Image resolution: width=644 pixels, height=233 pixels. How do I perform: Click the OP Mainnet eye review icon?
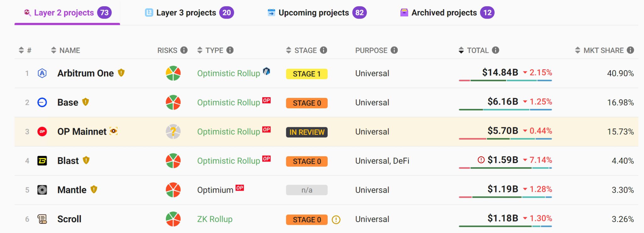click(114, 131)
